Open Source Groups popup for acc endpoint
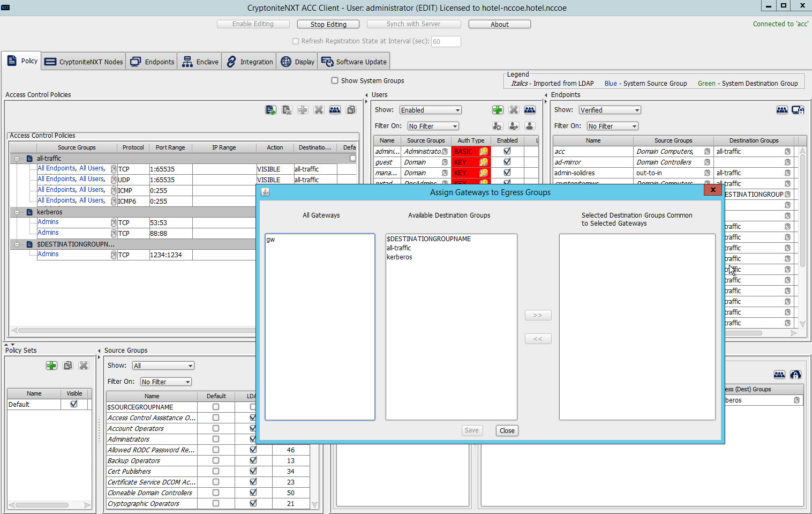 click(707, 152)
